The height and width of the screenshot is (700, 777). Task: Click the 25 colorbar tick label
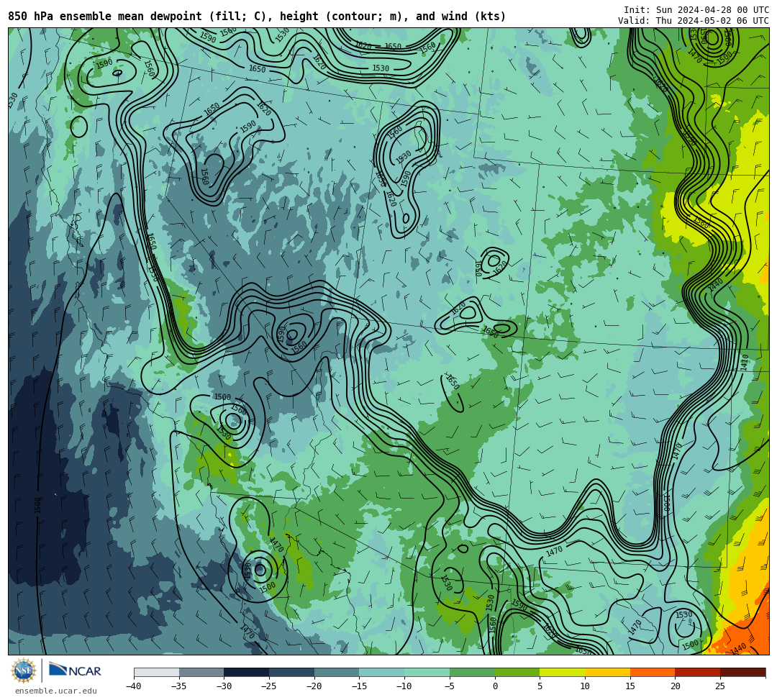tap(720, 686)
